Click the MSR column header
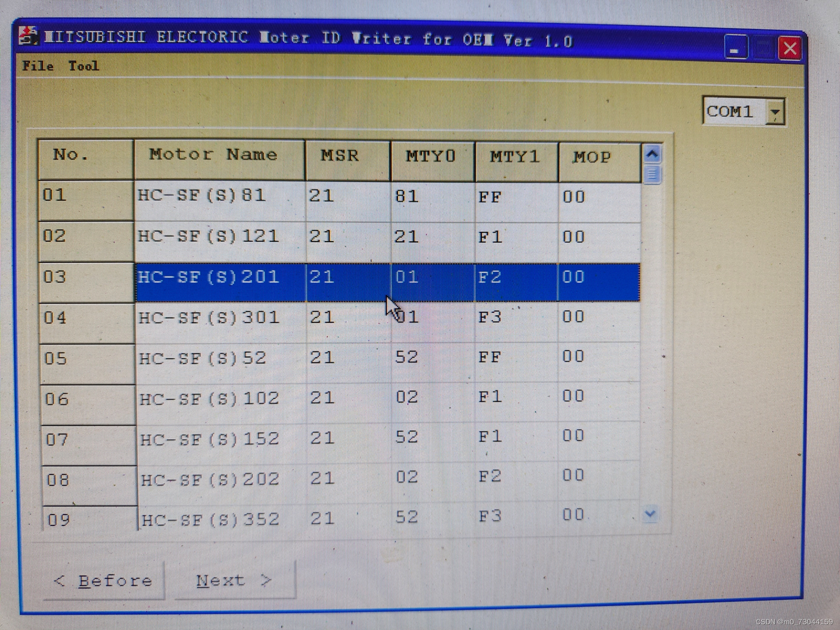This screenshot has height=630, width=840. (348, 161)
